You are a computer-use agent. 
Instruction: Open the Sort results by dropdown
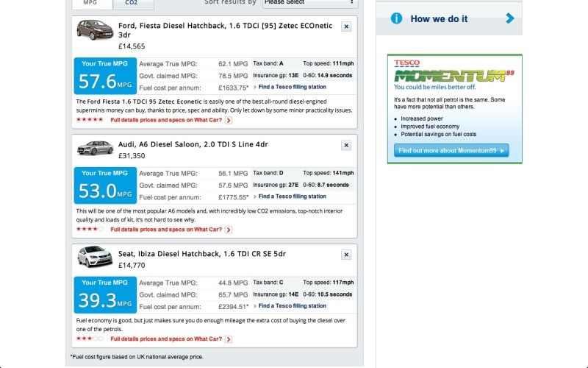tap(310, 3)
